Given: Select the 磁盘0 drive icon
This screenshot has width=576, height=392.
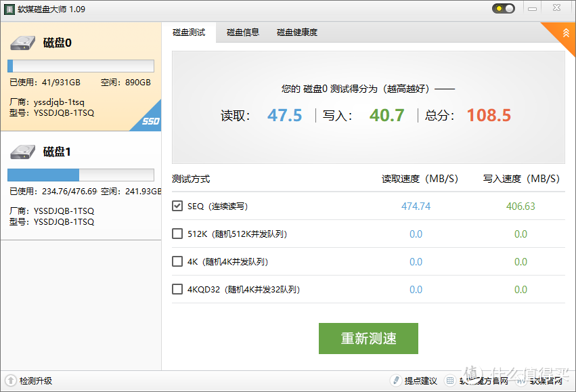Looking at the screenshot, I should pos(23,43).
